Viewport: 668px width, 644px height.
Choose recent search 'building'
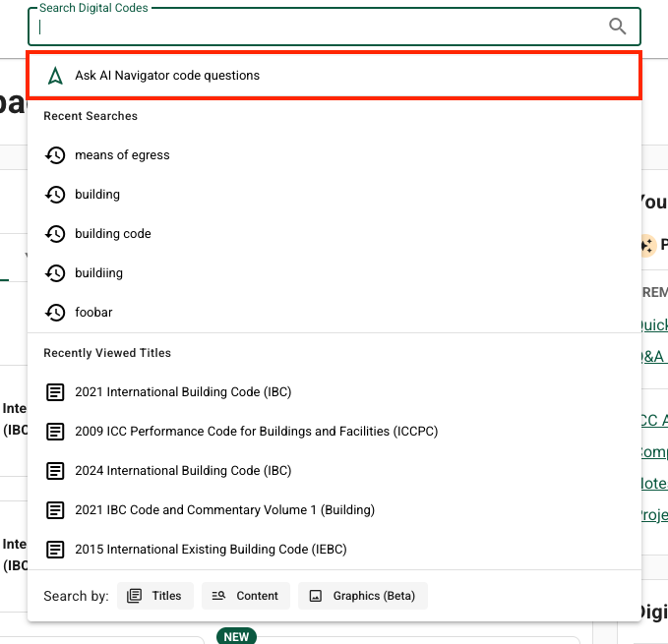pyautogui.click(x=334, y=195)
